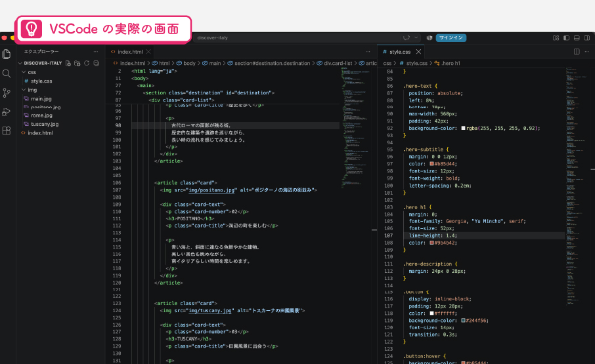
Task: Open main.jpg in explorer tree
Action: [x=41, y=99]
